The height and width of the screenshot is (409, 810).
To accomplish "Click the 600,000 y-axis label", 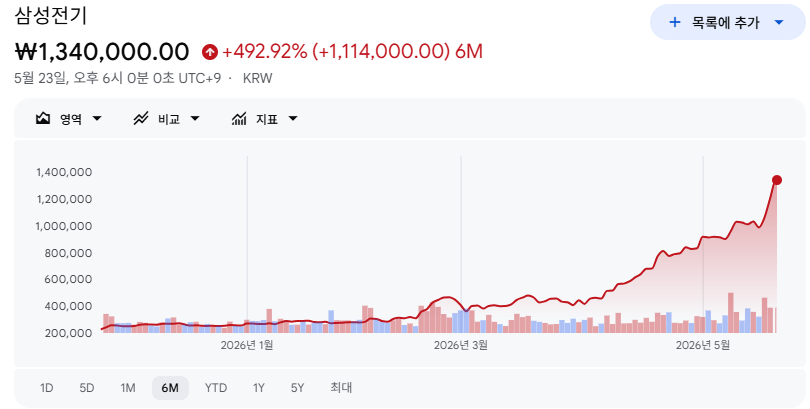I will pyautogui.click(x=68, y=279).
